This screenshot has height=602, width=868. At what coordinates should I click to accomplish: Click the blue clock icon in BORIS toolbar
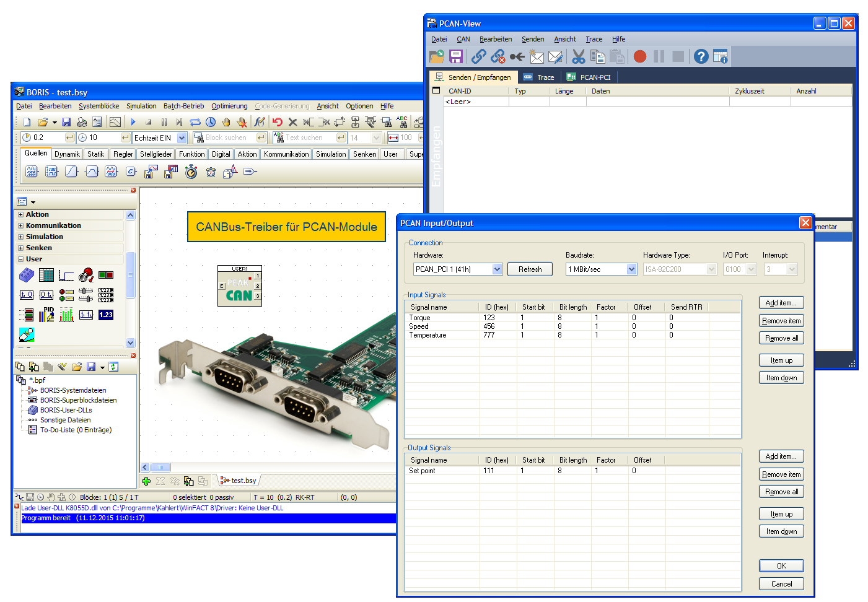[x=211, y=122]
